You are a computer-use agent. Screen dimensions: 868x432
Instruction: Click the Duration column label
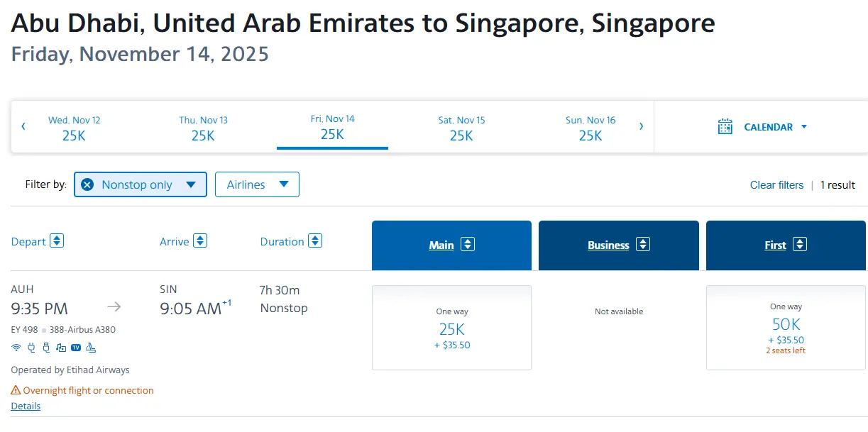[282, 242]
